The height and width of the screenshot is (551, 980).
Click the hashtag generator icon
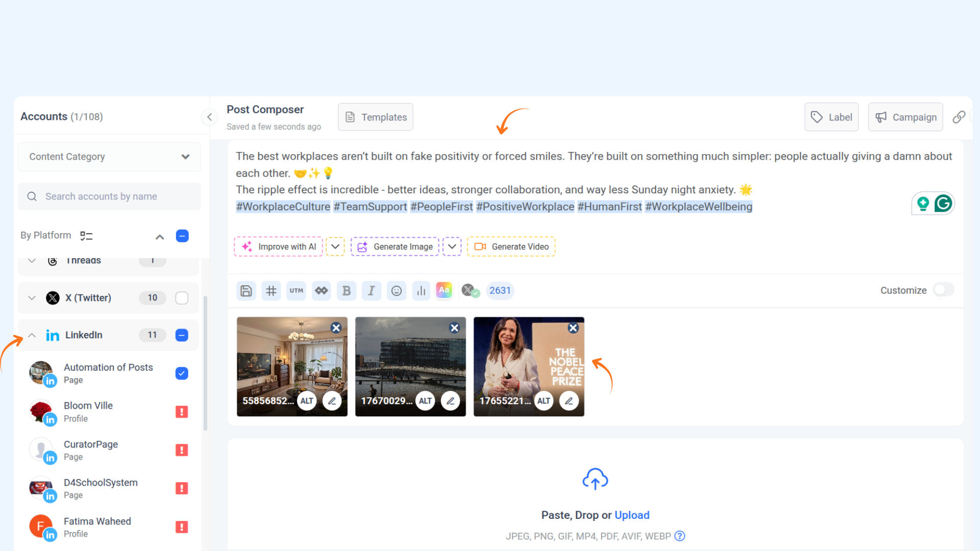click(x=271, y=291)
